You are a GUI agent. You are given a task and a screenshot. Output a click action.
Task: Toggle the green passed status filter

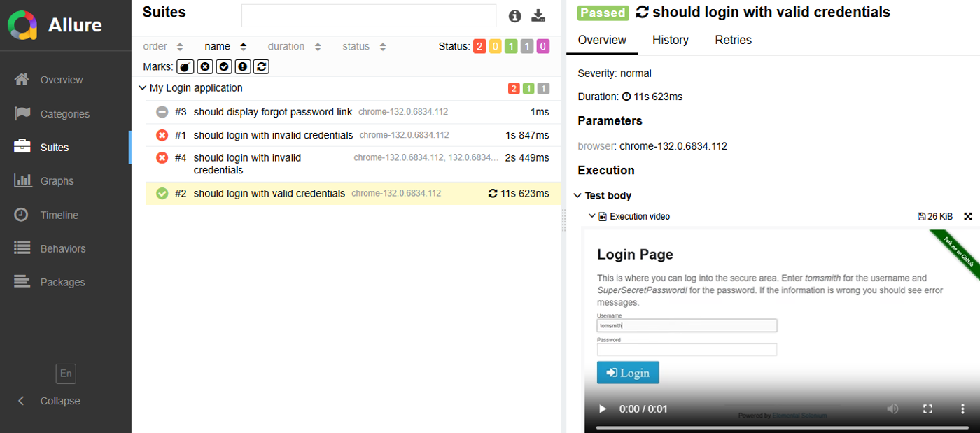click(511, 47)
